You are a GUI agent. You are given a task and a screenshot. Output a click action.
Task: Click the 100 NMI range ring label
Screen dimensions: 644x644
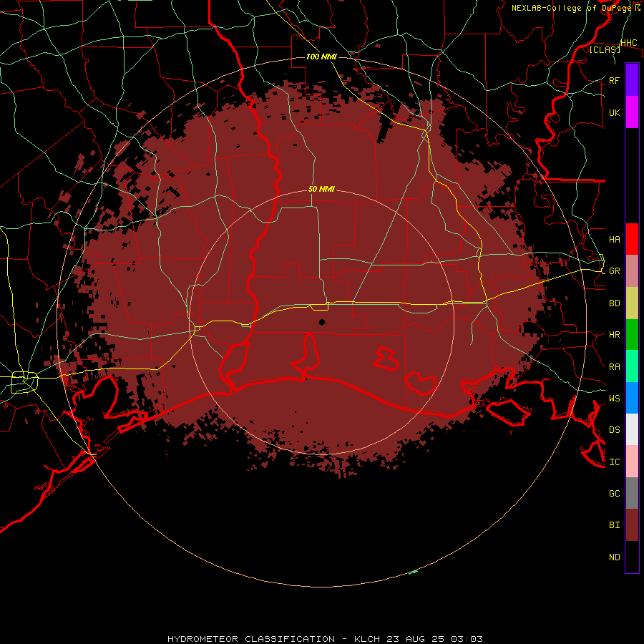coord(321,57)
